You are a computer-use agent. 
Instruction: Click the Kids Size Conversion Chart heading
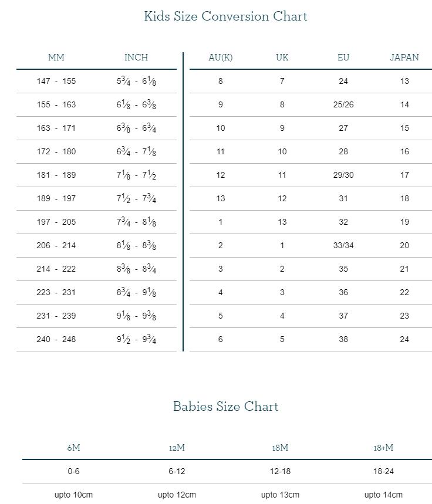point(225,16)
